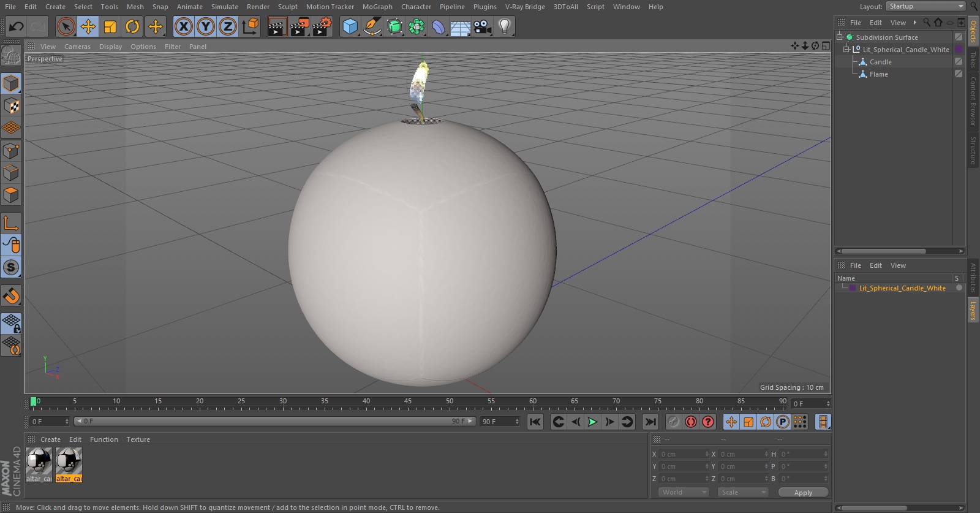The height and width of the screenshot is (513, 980).
Task: Click the Apply button
Action: (x=803, y=492)
